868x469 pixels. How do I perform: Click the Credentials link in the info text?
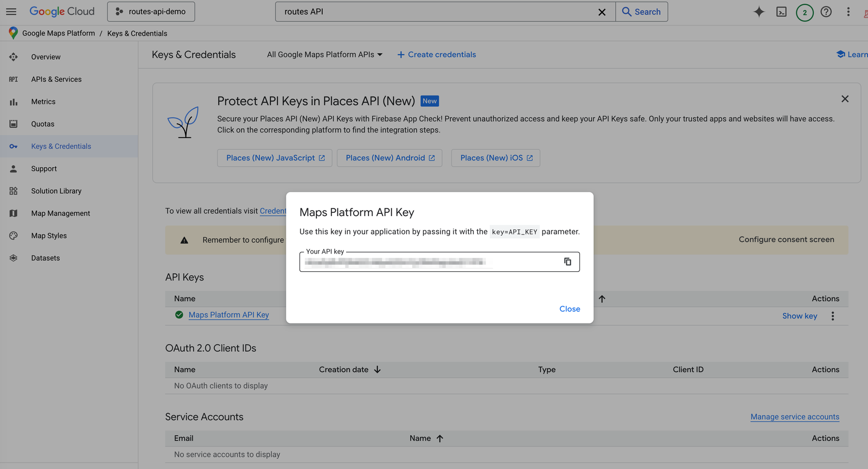tap(273, 211)
